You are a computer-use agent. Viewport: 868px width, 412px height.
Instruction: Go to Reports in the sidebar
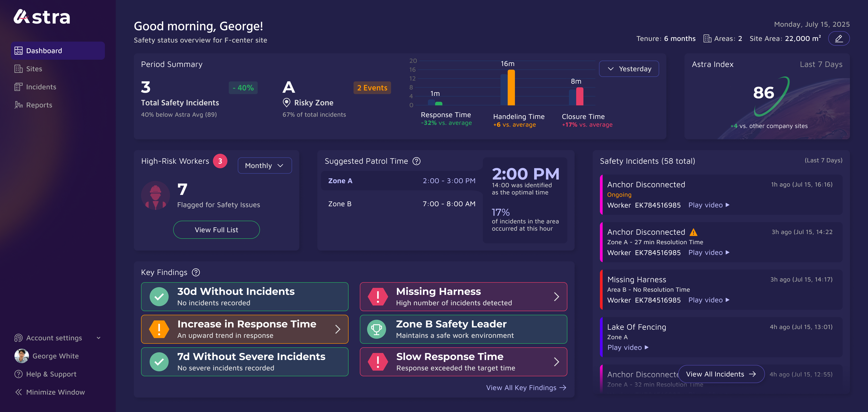39,105
